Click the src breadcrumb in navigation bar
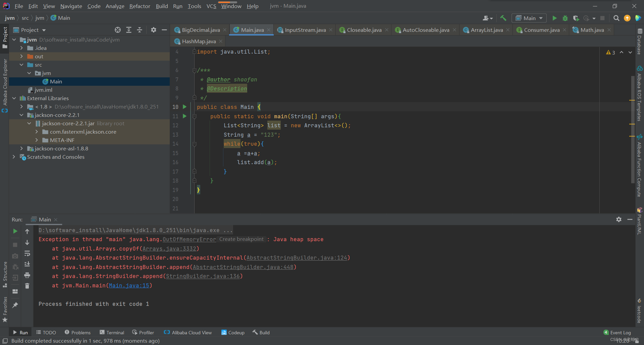This screenshot has height=345, width=644. [x=25, y=18]
